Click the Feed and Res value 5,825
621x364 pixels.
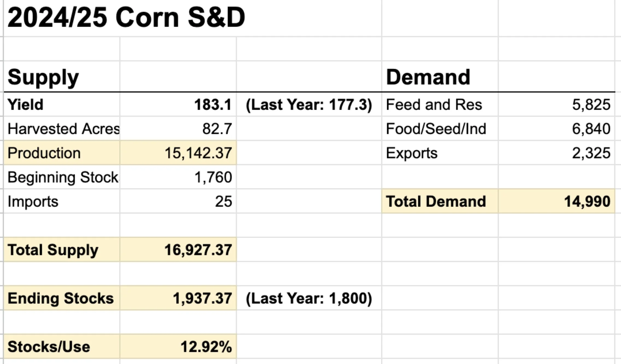(x=557, y=105)
